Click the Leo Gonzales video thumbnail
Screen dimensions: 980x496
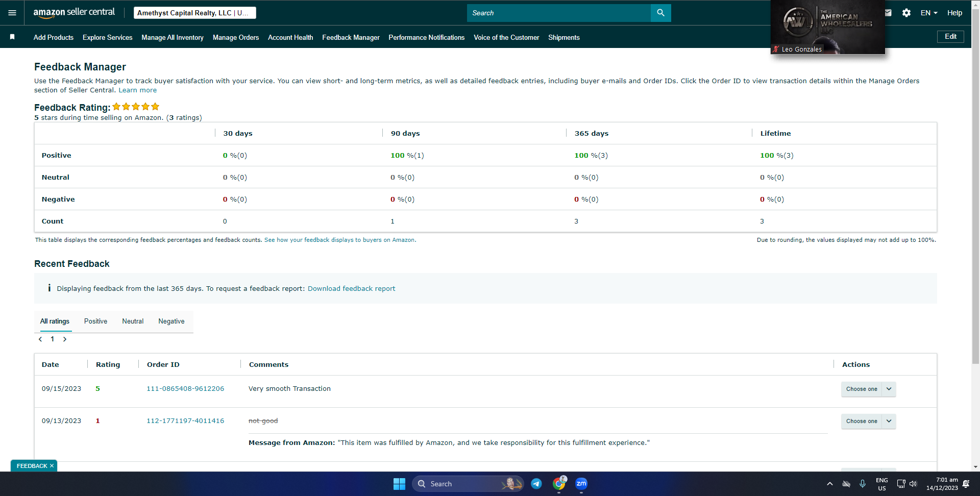tap(828, 27)
